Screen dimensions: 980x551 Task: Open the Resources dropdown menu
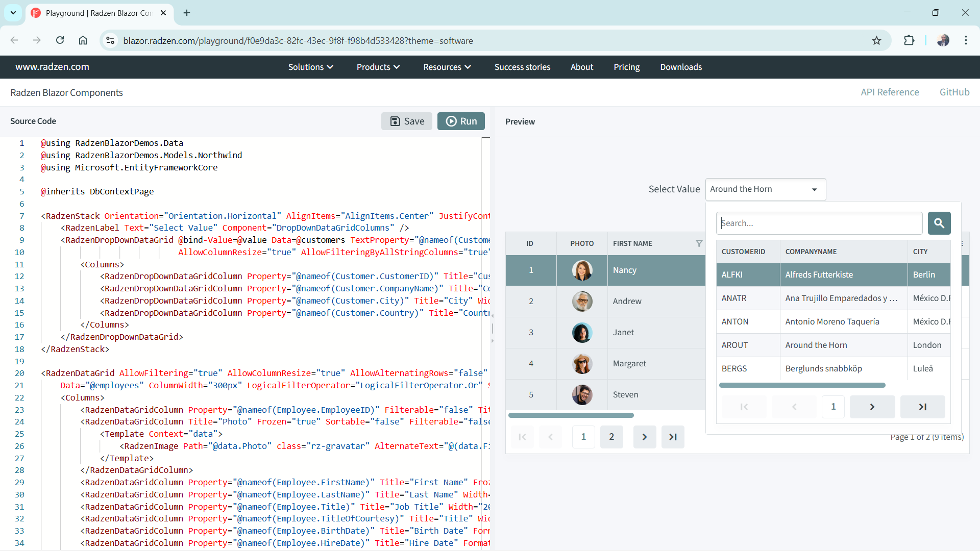pyautogui.click(x=447, y=67)
